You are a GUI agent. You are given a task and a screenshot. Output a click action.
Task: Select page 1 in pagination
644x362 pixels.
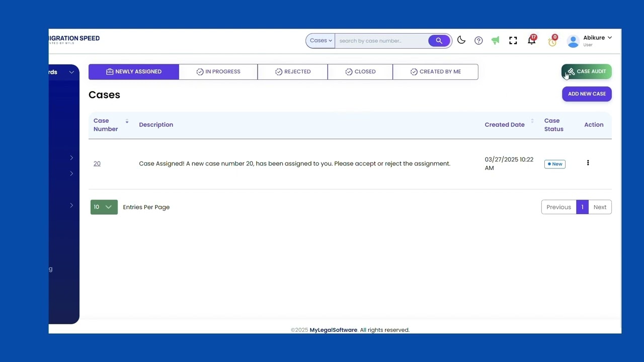(582, 207)
